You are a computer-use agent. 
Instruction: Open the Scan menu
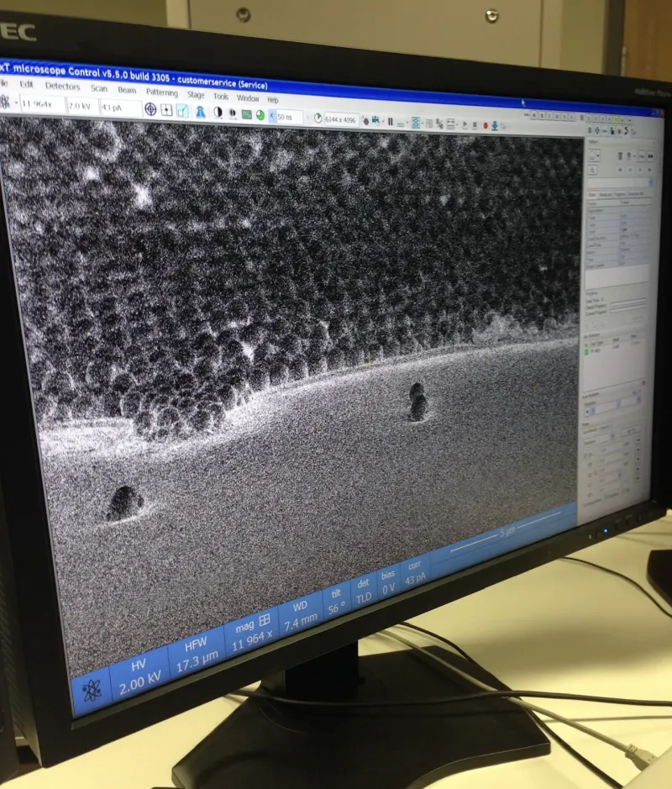click(x=99, y=88)
